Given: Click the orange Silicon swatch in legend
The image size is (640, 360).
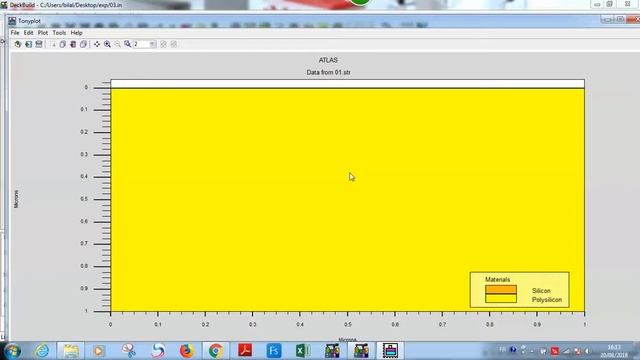Looking at the screenshot, I should (501, 289).
